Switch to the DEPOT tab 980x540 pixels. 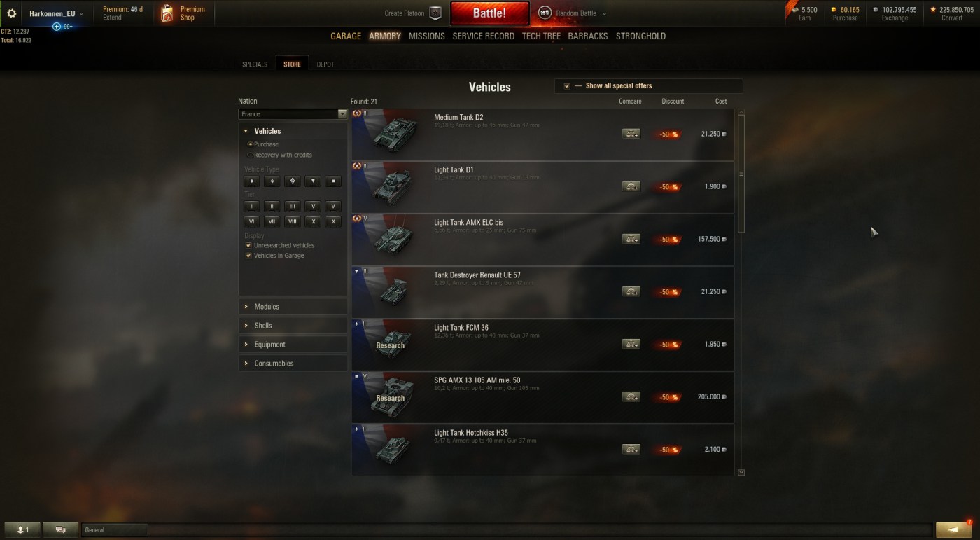point(325,64)
